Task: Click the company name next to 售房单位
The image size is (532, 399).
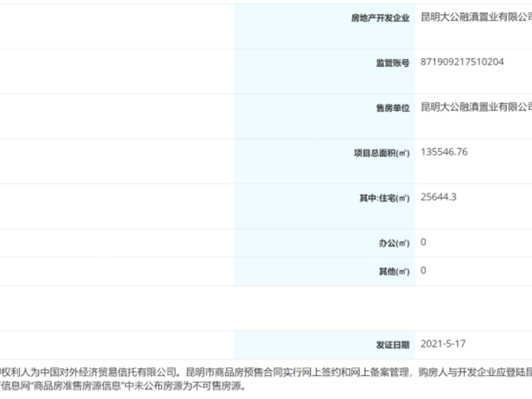Action: [476, 107]
